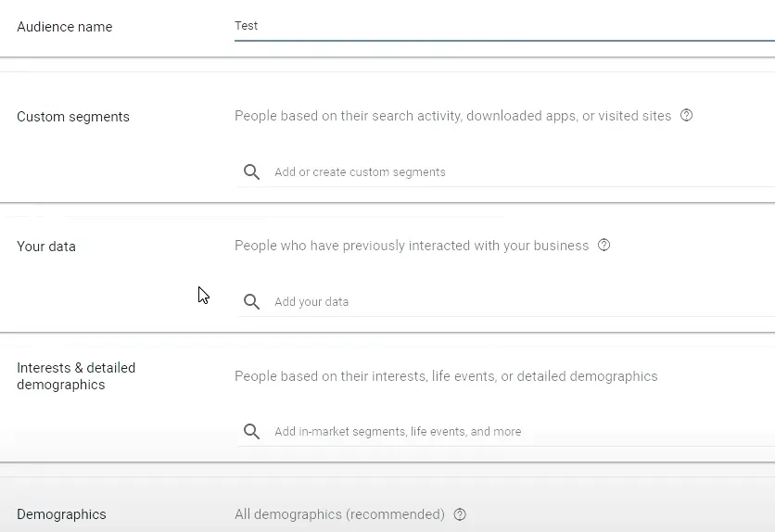Open help icon beside All demographics (recommended)

pos(460,514)
